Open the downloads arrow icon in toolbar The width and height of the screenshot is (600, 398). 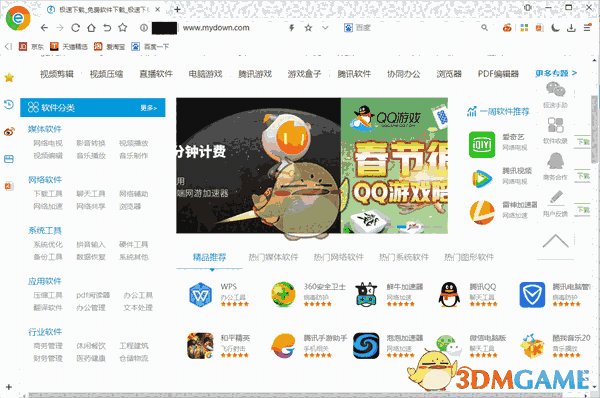571,28
